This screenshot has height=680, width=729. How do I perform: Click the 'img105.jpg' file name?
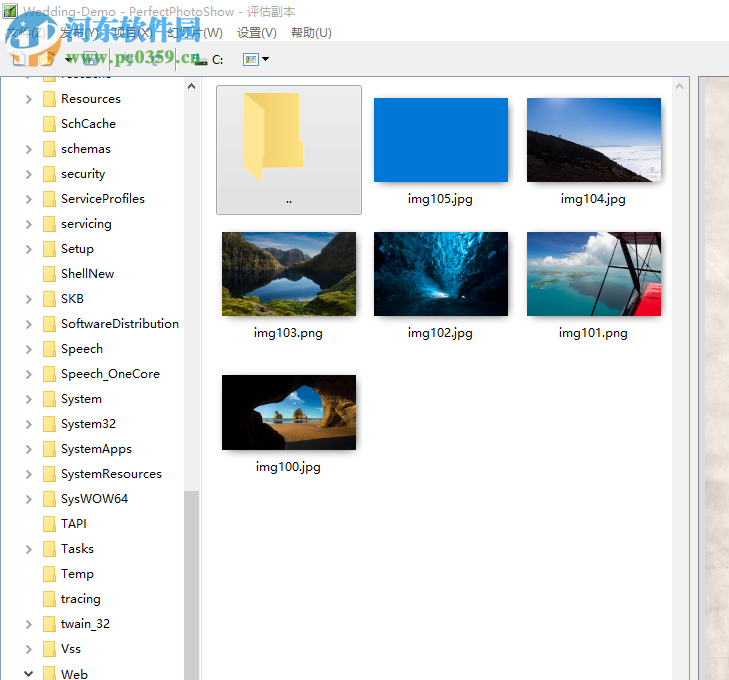[440, 199]
